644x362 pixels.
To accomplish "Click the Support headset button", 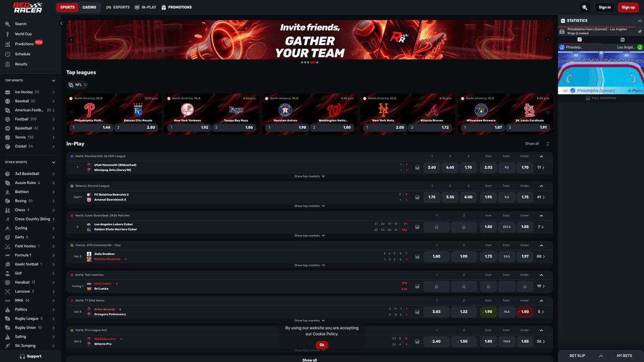I will 31,356.
